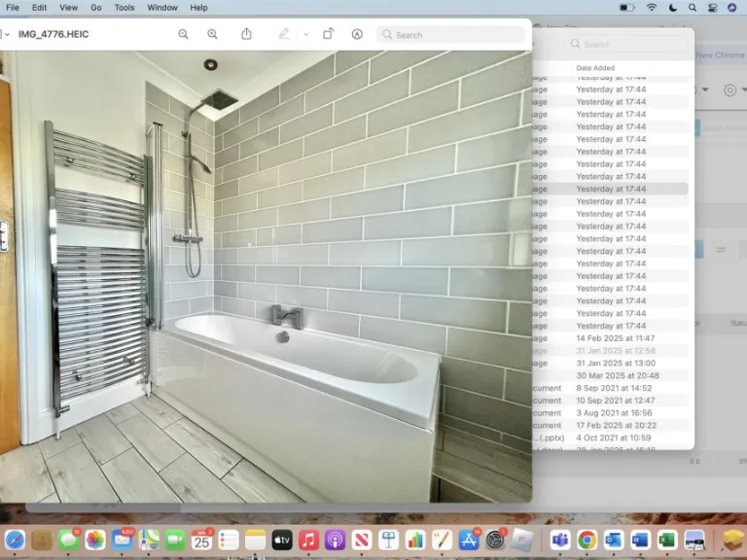Open Microsoft Outlook from the Dock

point(614,540)
